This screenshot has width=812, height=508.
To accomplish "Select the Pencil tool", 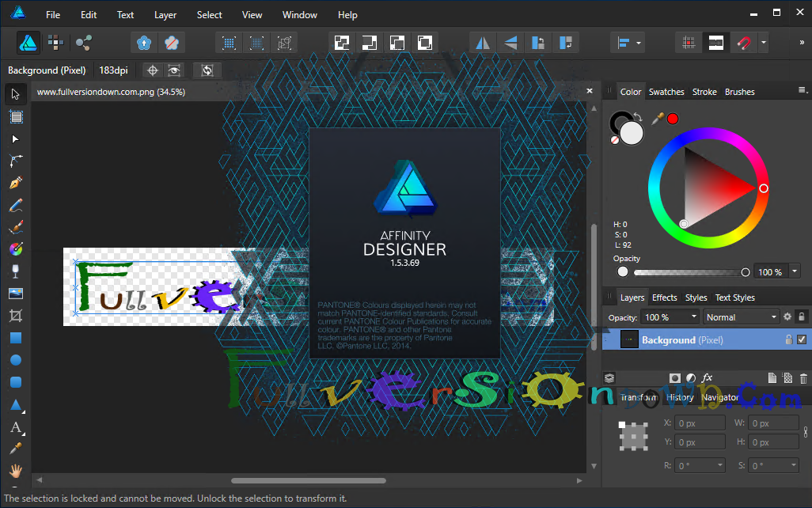I will pos(16,206).
